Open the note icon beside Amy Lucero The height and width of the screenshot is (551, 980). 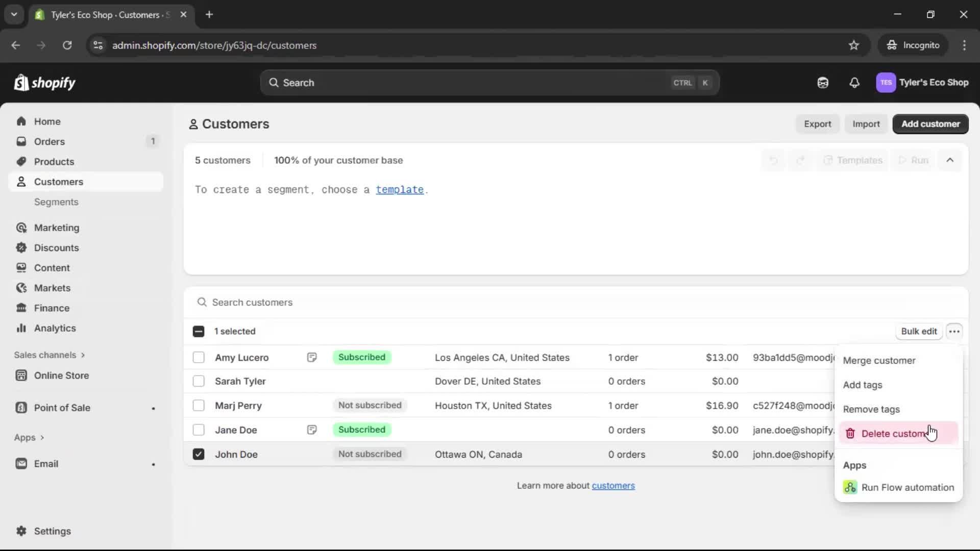point(311,357)
